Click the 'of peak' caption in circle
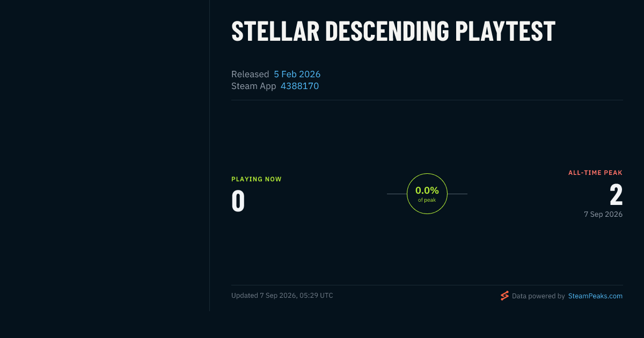This screenshot has height=338, width=644. (427, 200)
